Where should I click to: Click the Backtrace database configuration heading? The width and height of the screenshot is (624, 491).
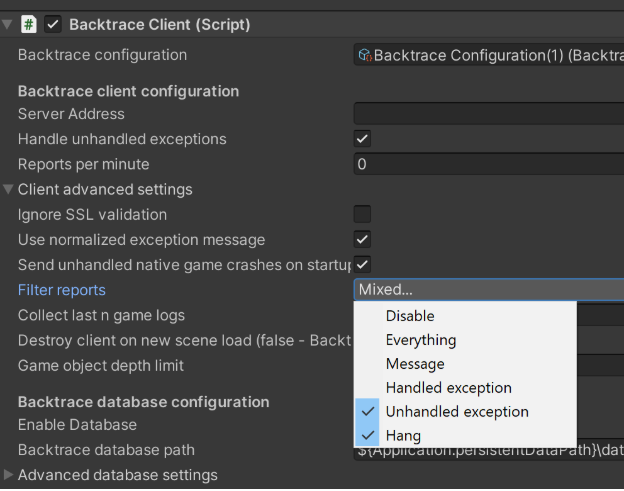point(143,402)
